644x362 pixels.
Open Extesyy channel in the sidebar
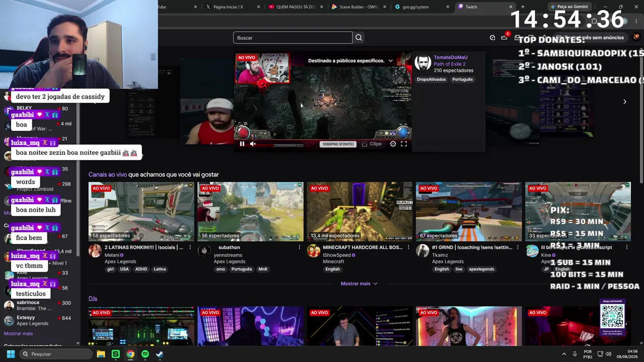40,321
